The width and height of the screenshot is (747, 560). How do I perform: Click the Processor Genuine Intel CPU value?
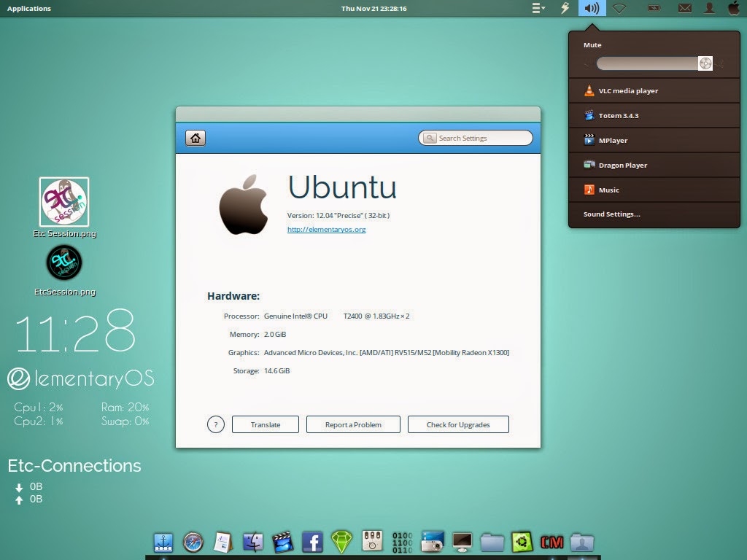pos(336,316)
